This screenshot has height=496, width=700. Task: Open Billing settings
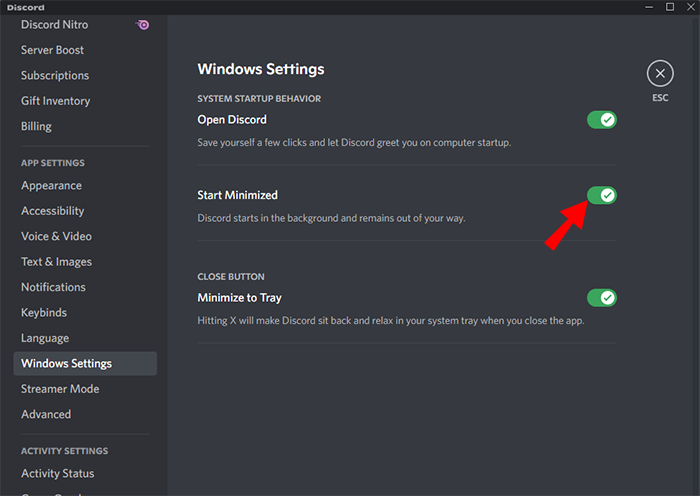[36, 126]
